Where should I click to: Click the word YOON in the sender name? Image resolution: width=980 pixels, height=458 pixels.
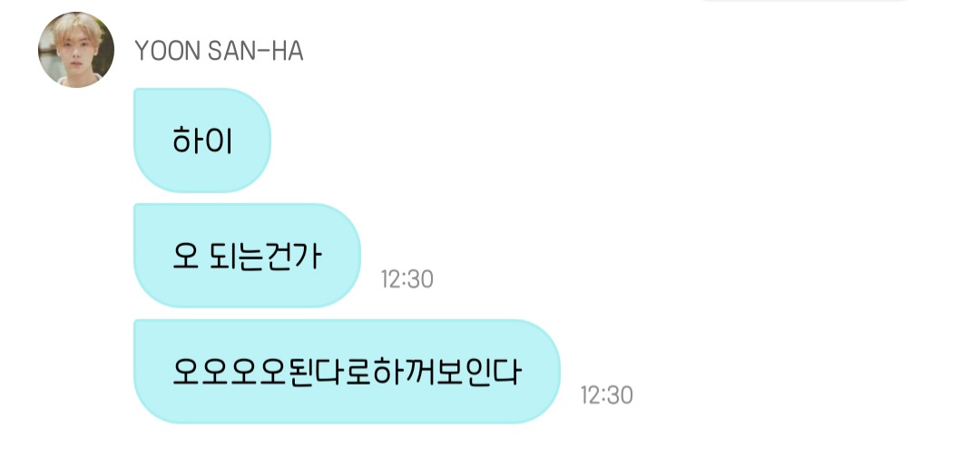point(168,51)
